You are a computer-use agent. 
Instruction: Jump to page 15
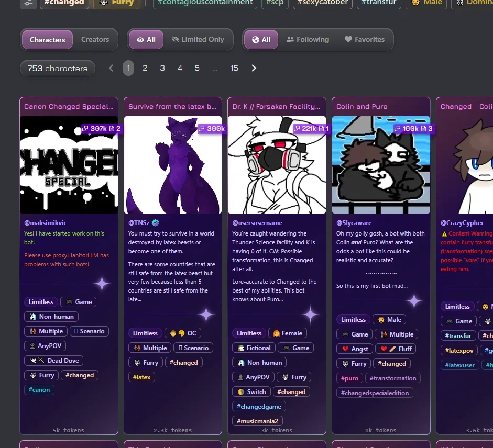[234, 68]
